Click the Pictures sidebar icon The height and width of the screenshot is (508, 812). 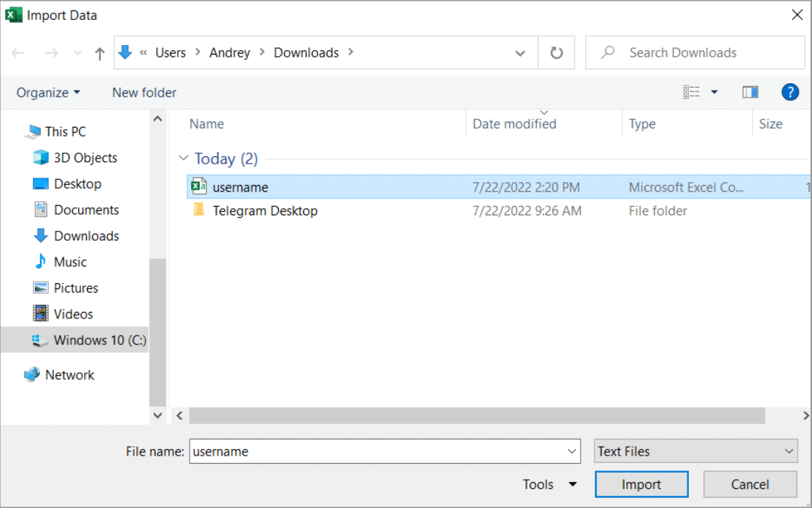click(x=42, y=288)
